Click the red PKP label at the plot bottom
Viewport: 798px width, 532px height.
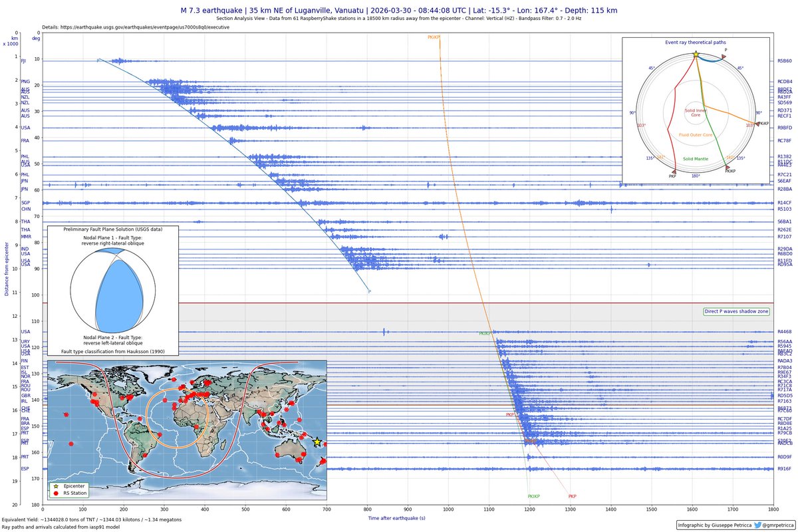pos(573,496)
